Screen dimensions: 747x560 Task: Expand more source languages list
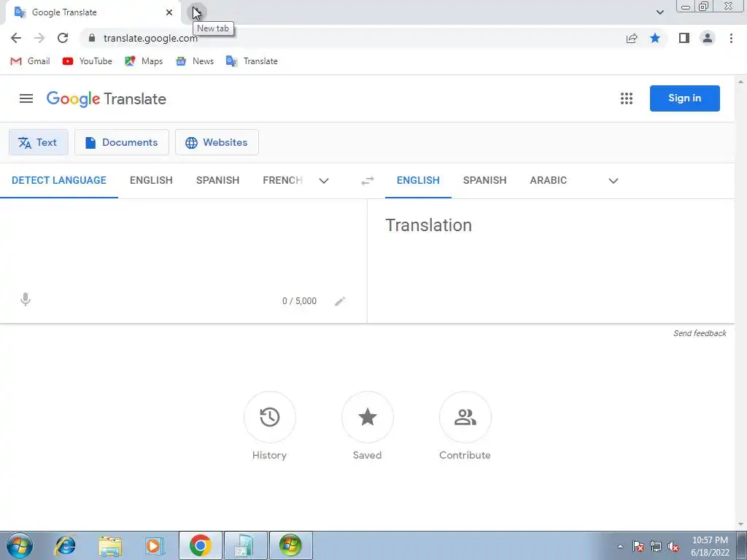coord(324,181)
